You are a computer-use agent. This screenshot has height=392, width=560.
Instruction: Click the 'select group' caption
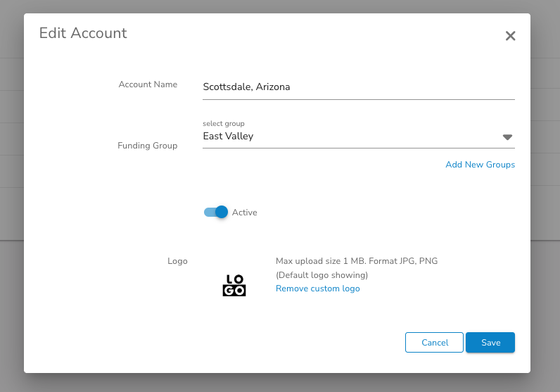point(224,123)
